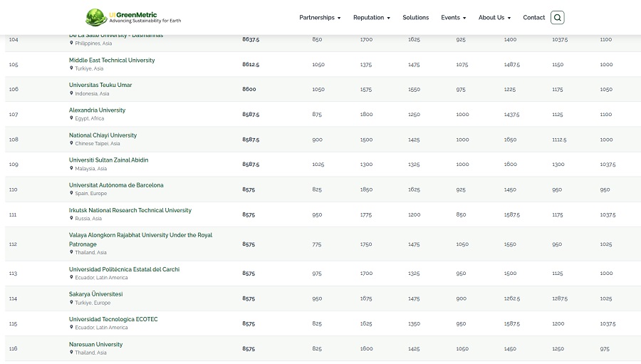
Task: Open Alexandria University link
Action: point(97,110)
